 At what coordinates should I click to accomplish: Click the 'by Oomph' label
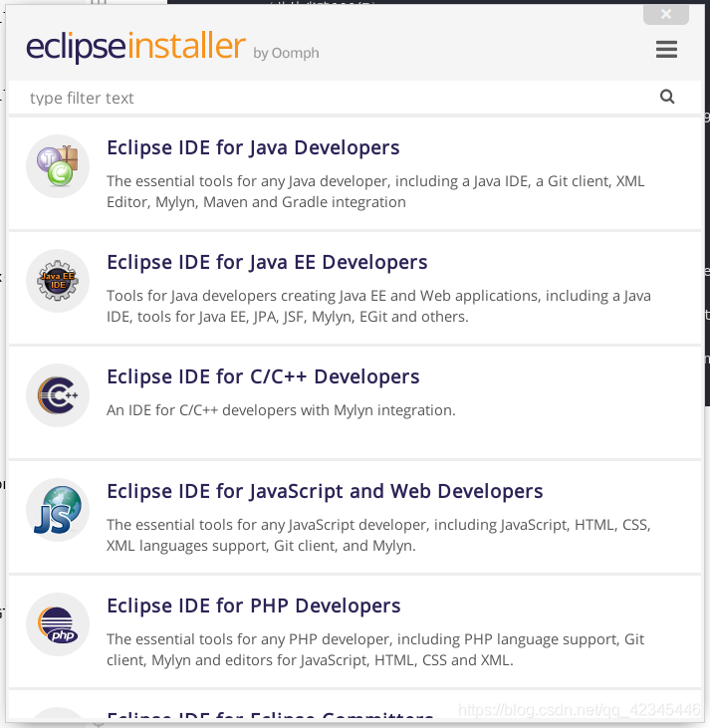(x=286, y=53)
